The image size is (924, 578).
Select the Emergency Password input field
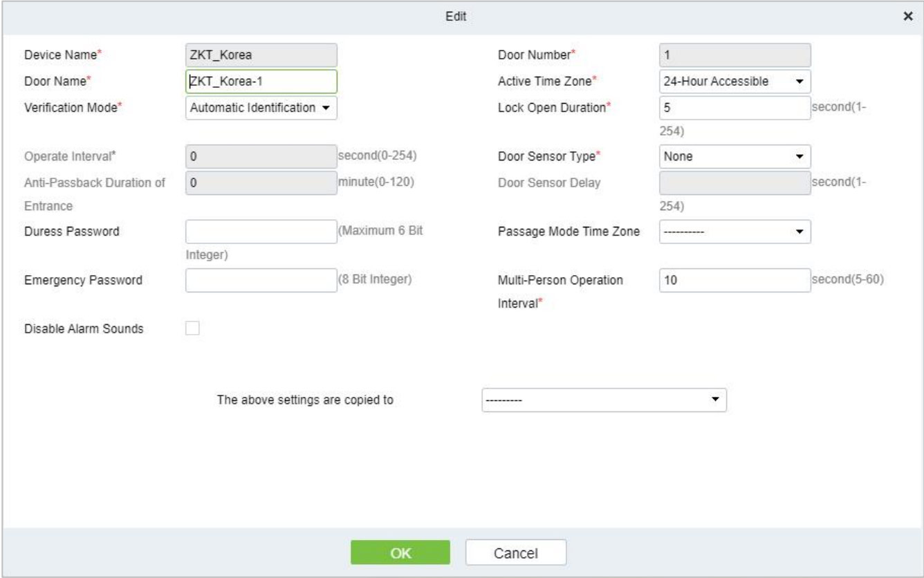pos(261,280)
